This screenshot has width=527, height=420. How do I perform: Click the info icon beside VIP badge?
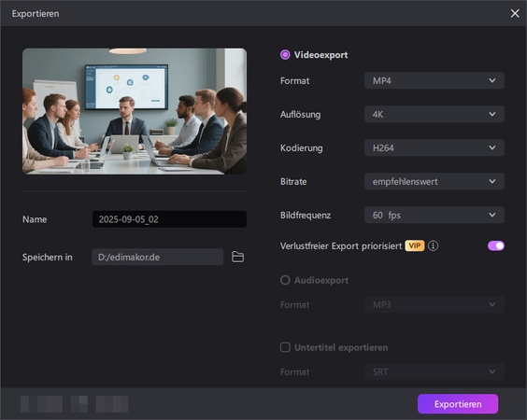[x=433, y=245]
